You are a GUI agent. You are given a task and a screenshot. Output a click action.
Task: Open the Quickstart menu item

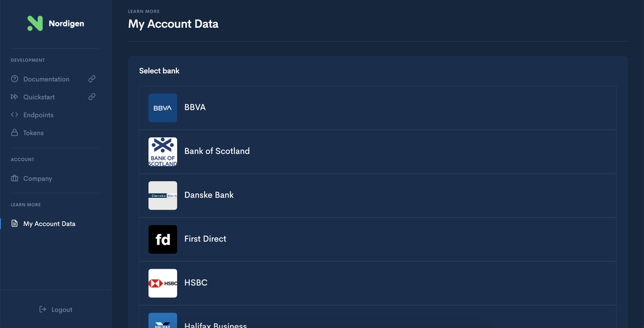[39, 97]
